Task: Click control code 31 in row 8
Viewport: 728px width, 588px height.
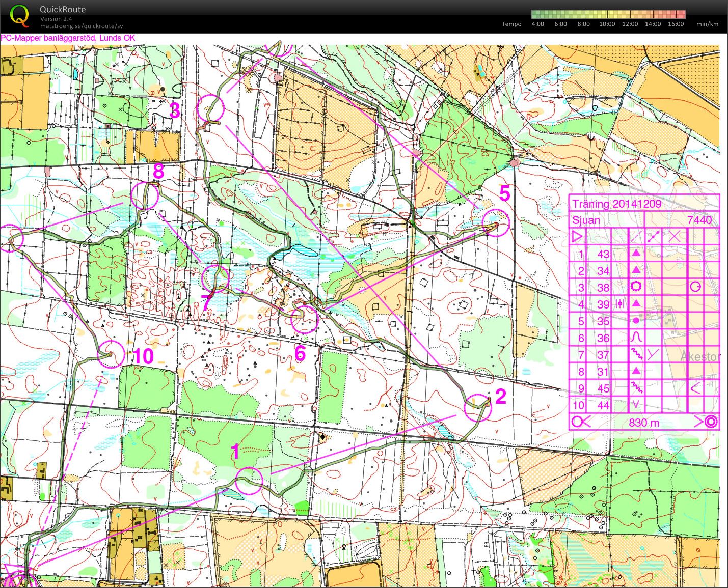Action: 603,372
